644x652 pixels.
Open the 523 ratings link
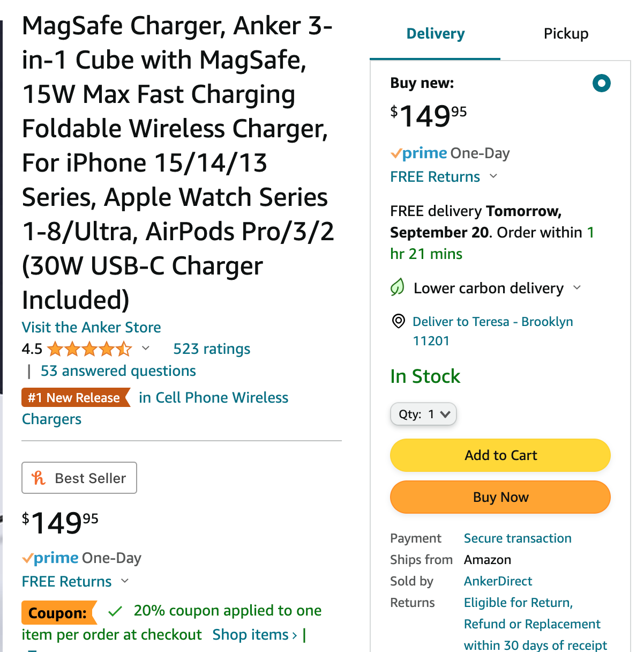[x=212, y=349]
